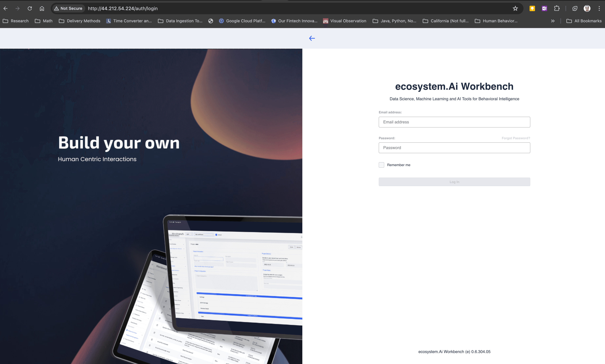Click the blue back arrow on the page

(x=312, y=38)
